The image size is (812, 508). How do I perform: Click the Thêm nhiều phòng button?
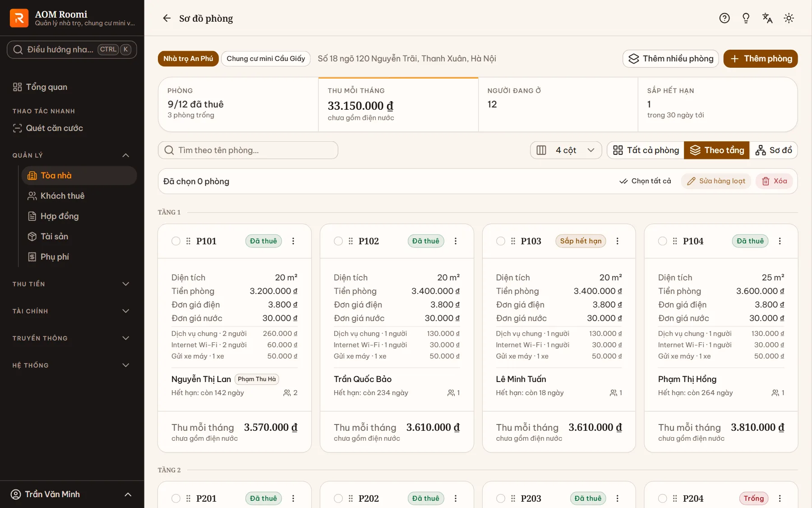pyautogui.click(x=671, y=59)
